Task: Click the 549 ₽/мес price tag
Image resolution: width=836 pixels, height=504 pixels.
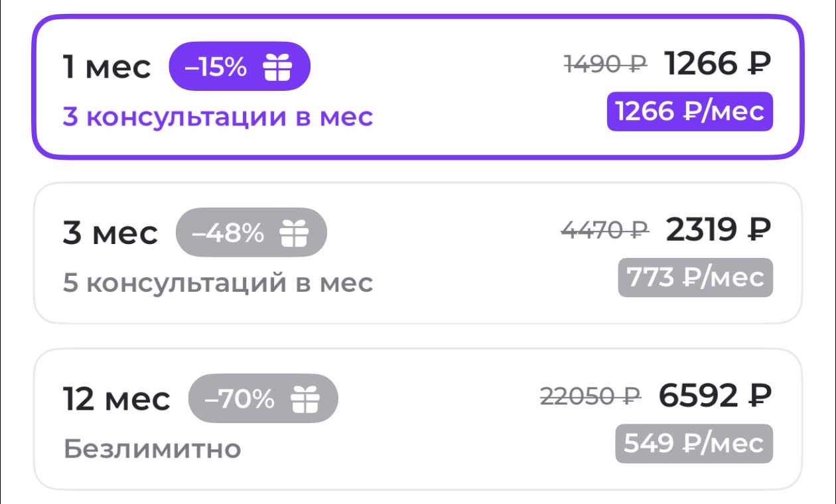Action: [x=694, y=443]
